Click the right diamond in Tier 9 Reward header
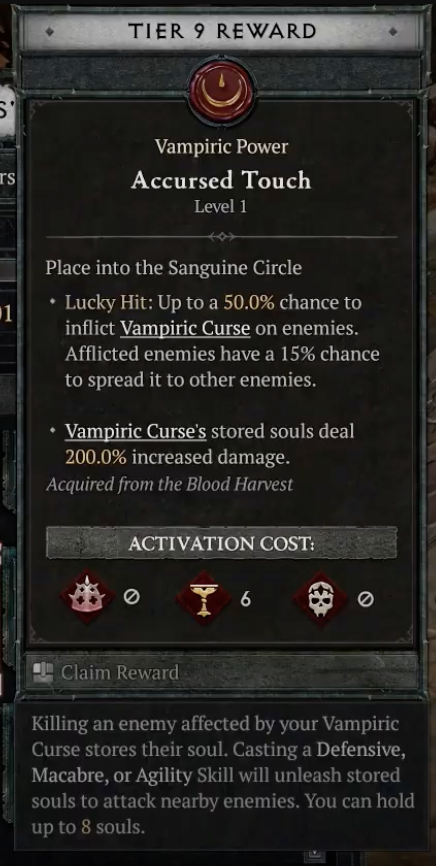436x866 pixels. (393, 32)
